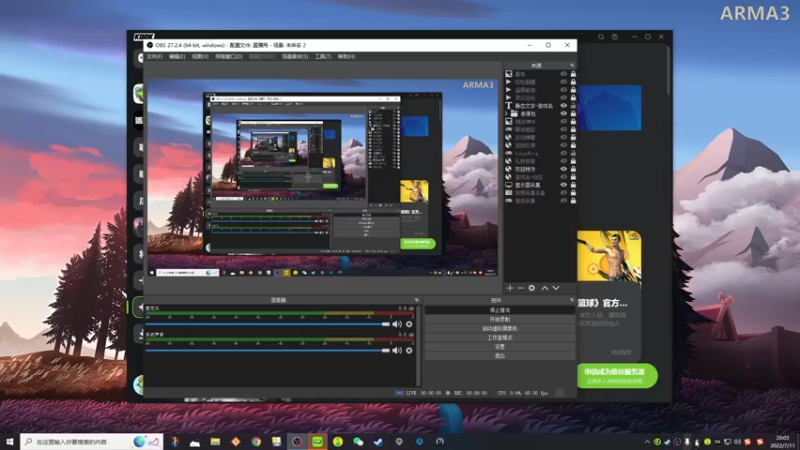800x450 pixels.
Task: Click the mixer panel vertical scrollbar
Action: tap(418, 345)
